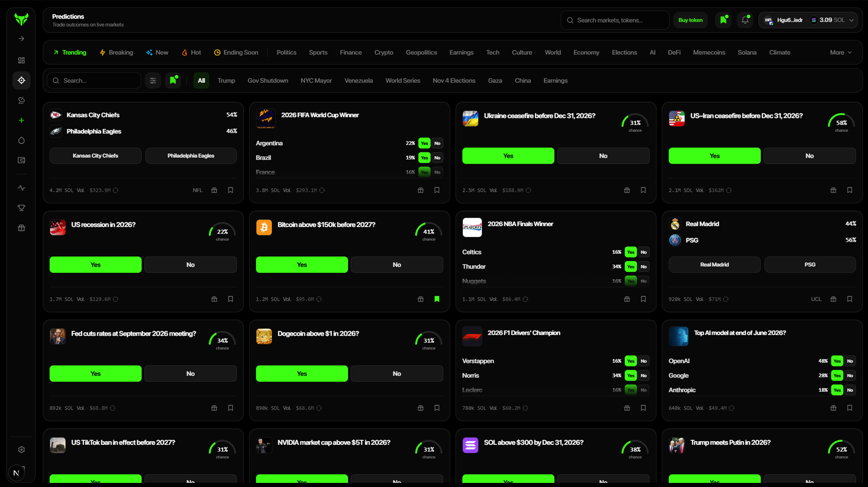
Task: Open the settings gear icon in sidebar
Action: coord(21,450)
